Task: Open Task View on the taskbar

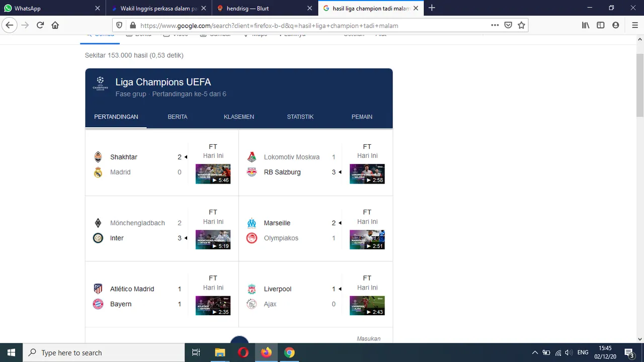Action: point(196,352)
